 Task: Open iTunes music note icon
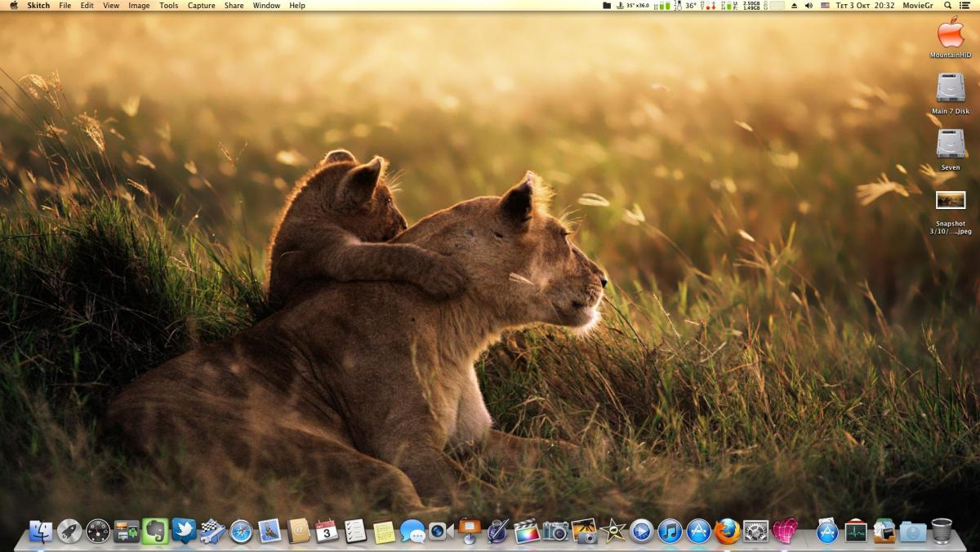[670, 532]
